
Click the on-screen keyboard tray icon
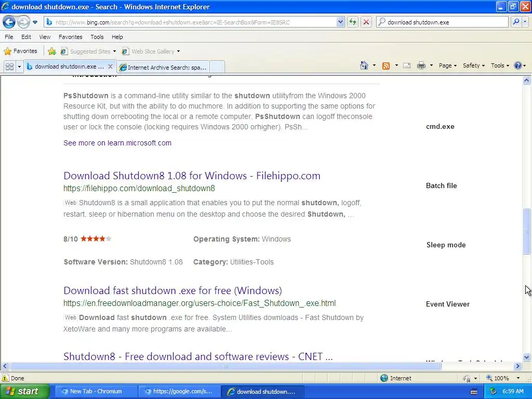tap(474, 392)
